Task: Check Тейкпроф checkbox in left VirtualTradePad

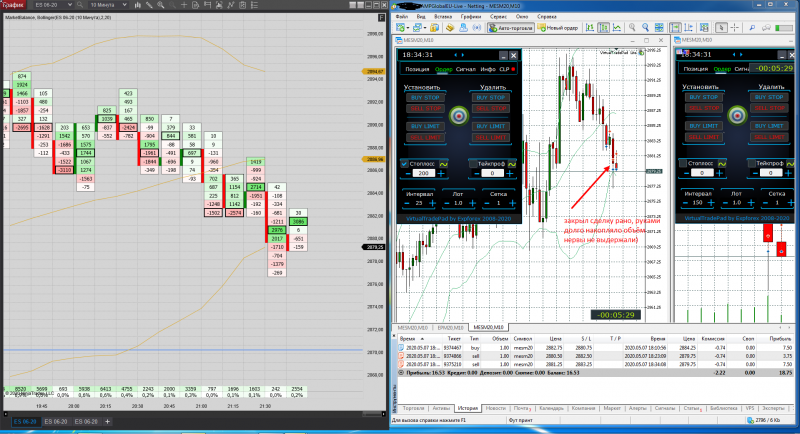Action: click(x=473, y=164)
